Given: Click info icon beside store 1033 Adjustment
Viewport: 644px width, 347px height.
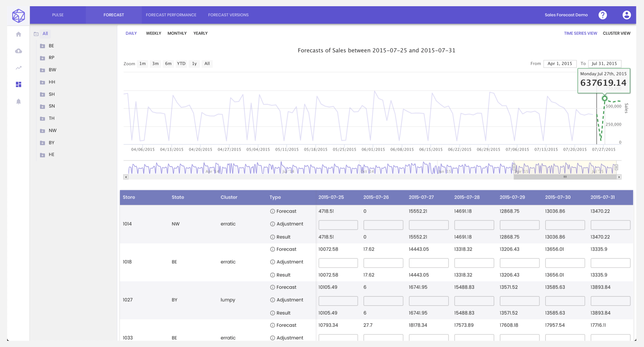Looking at the screenshot, I should pyautogui.click(x=273, y=338).
